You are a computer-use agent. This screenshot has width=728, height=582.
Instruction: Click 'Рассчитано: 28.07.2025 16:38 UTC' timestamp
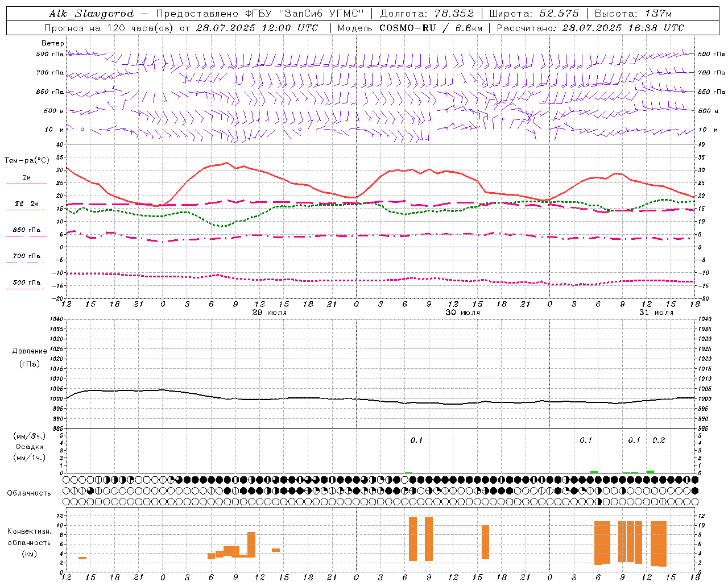click(x=590, y=28)
